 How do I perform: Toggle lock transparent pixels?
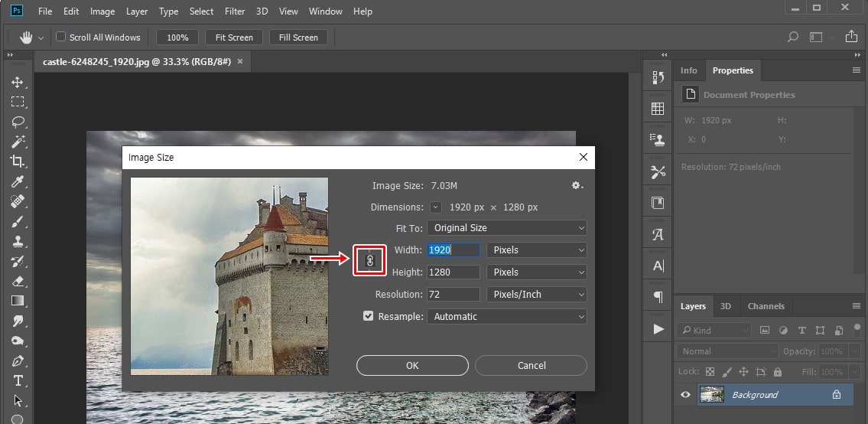[710, 372]
